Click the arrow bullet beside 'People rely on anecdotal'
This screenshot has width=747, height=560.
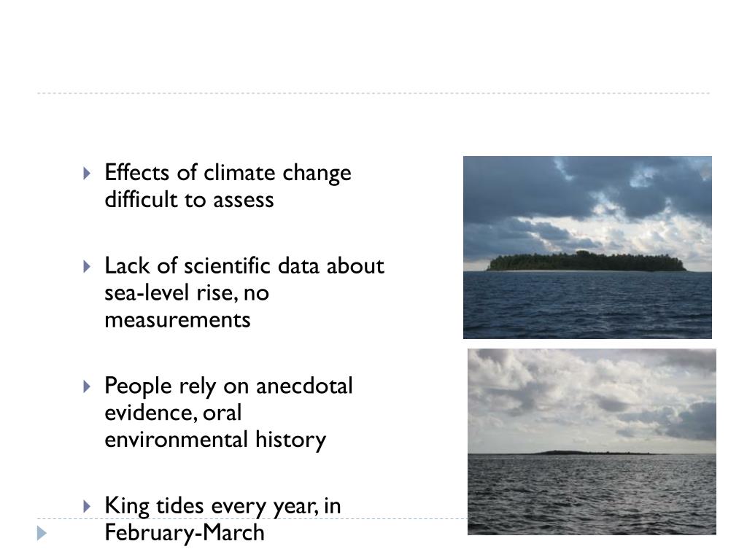87,386
